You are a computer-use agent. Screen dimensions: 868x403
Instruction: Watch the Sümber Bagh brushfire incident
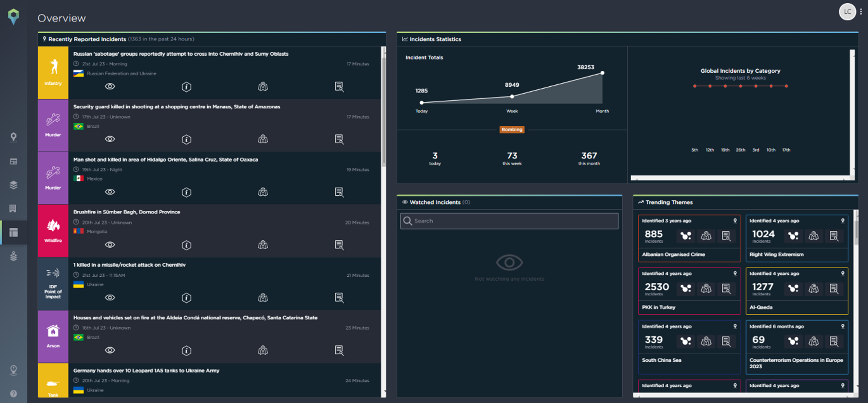pyautogui.click(x=110, y=245)
